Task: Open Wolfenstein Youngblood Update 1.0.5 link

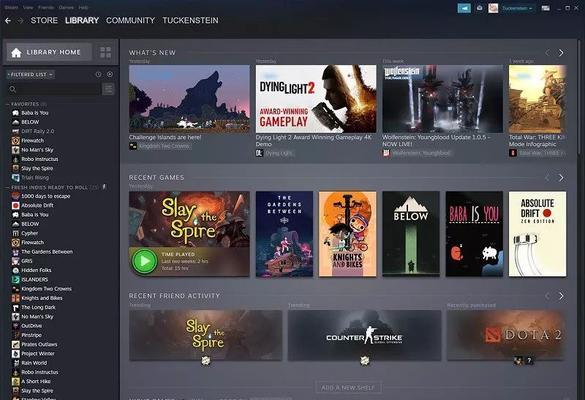Action: point(437,141)
